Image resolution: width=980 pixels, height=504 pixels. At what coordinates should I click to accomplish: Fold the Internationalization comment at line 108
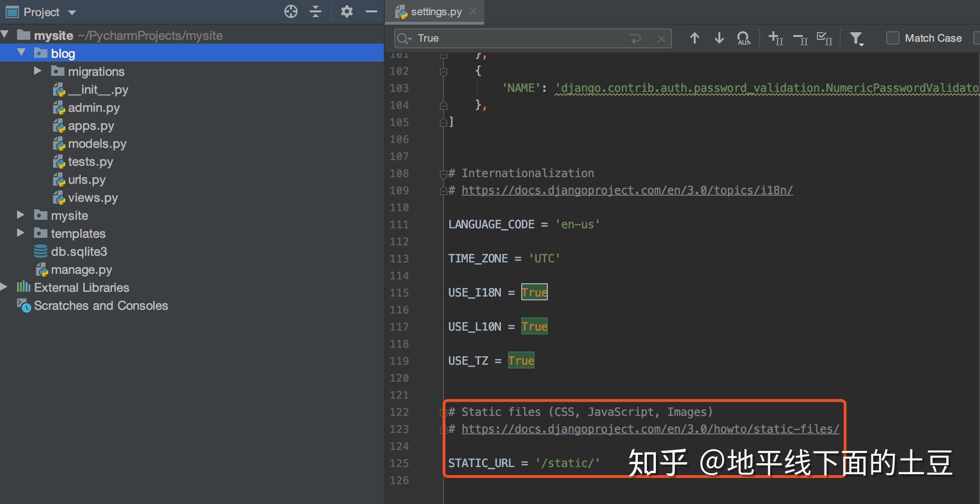coord(444,174)
